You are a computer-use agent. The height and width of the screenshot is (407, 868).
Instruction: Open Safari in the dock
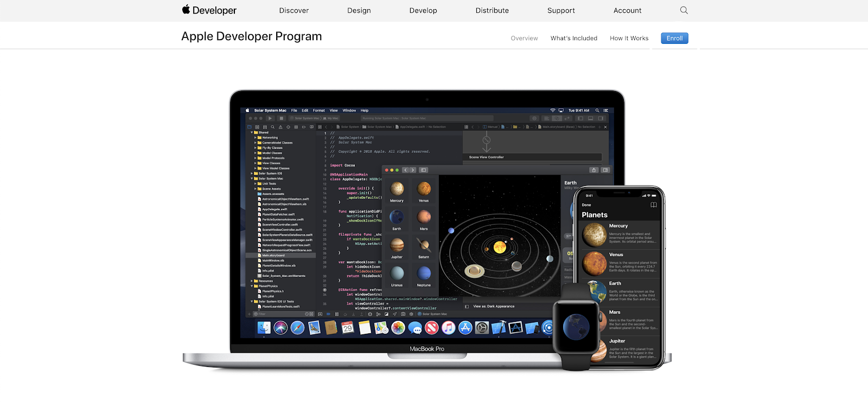(297, 327)
